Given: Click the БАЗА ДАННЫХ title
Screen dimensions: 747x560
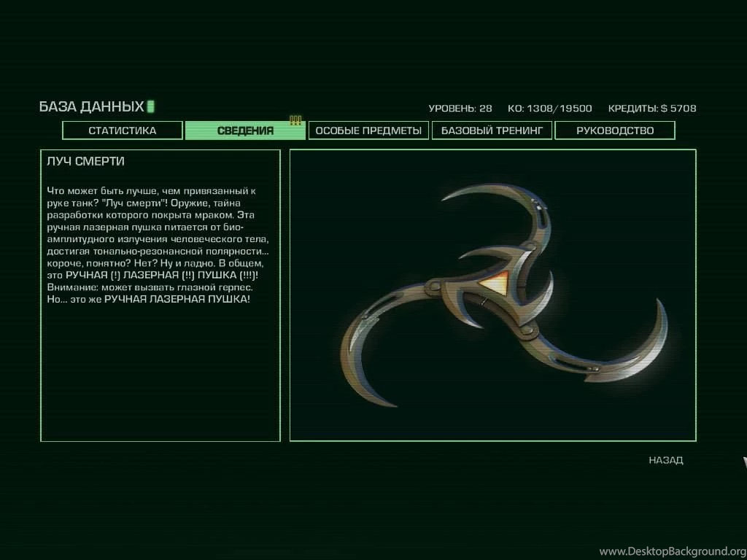Looking at the screenshot, I should 91,106.
